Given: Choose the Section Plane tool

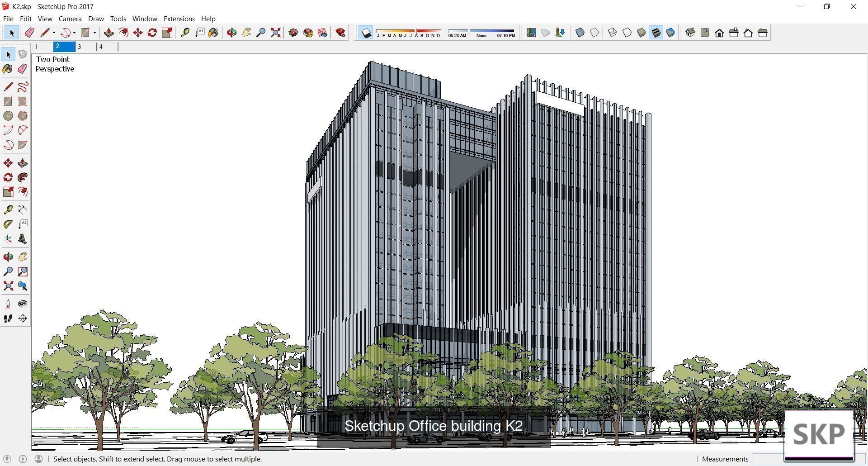Looking at the screenshot, I should click(x=23, y=319).
